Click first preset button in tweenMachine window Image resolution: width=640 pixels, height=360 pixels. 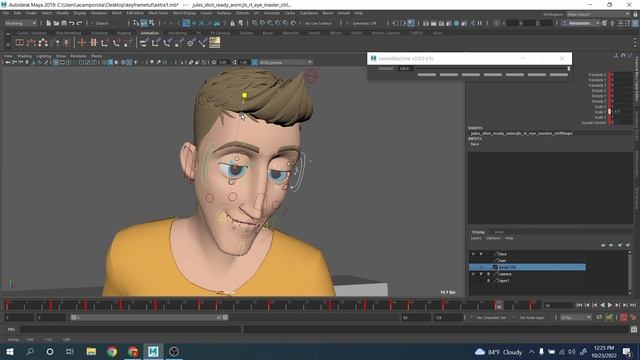(x=427, y=75)
